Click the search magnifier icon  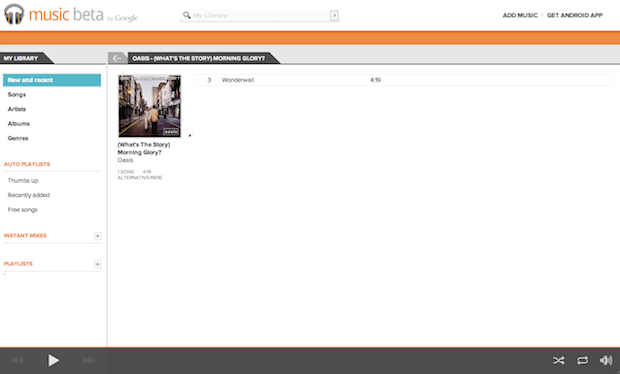coord(187,15)
